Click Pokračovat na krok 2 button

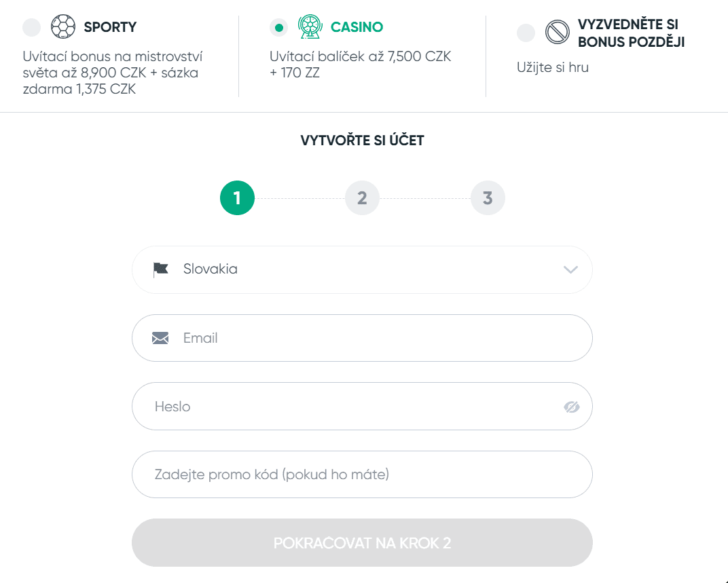[x=362, y=542]
